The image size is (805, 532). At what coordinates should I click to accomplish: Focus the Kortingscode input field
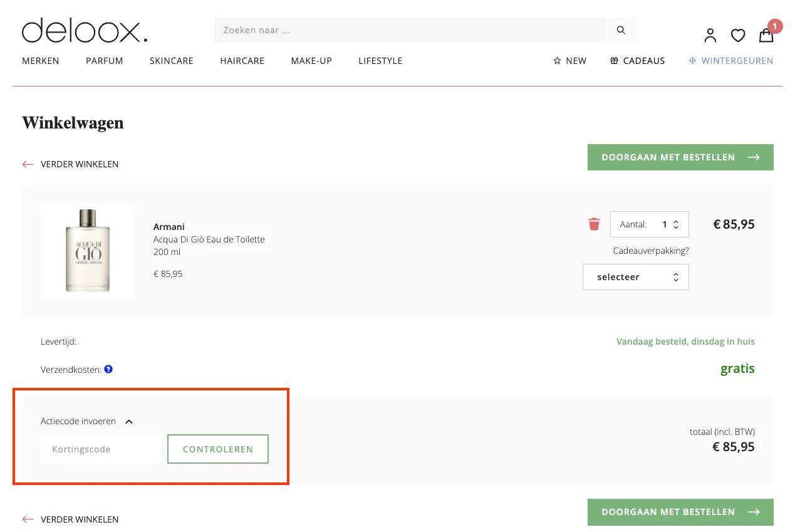point(100,449)
